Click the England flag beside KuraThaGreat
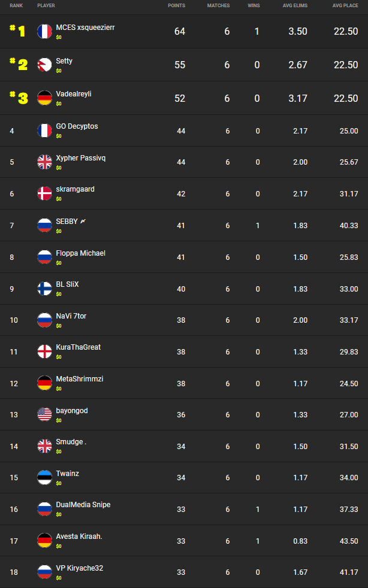Image resolution: width=368 pixels, height=588 pixels. (x=44, y=351)
